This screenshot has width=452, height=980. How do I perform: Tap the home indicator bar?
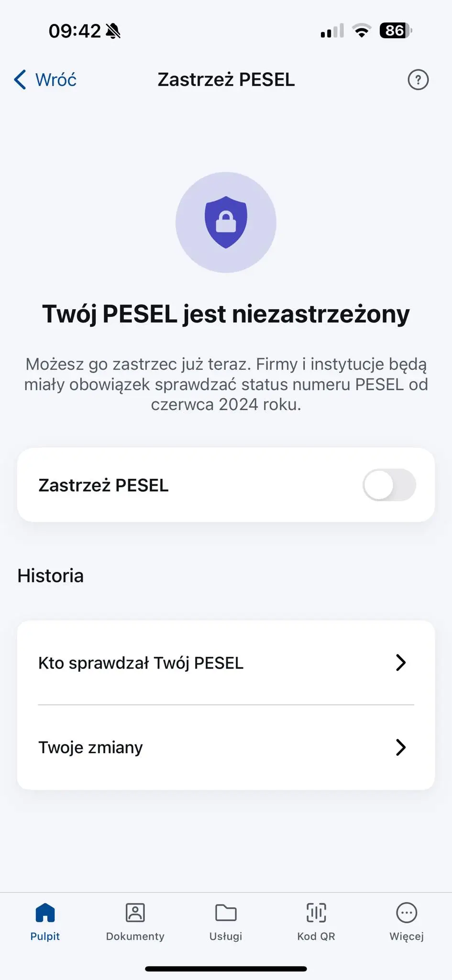[x=226, y=969]
